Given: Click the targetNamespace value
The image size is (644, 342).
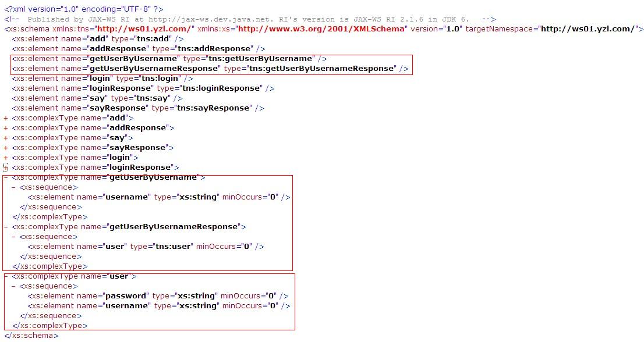Looking at the screenshot, I should point(588,29).
